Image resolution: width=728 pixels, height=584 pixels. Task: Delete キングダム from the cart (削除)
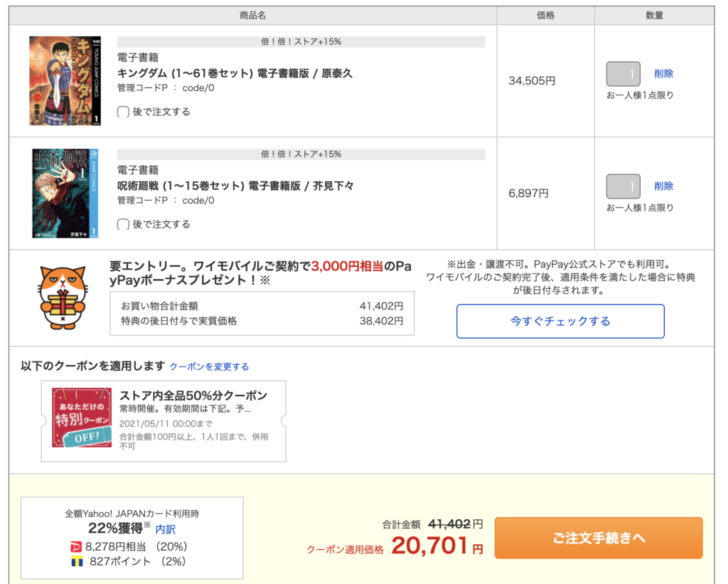(x=663, y=73)
